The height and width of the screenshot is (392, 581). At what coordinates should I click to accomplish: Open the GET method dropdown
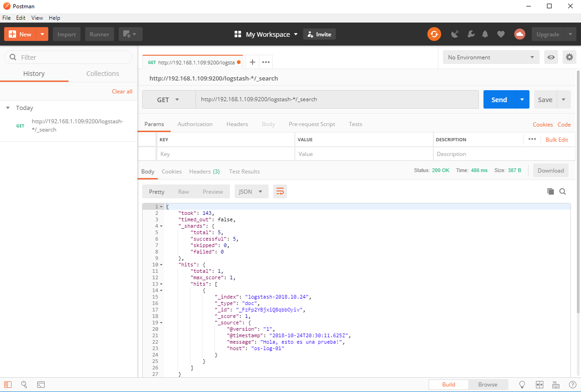168,100
